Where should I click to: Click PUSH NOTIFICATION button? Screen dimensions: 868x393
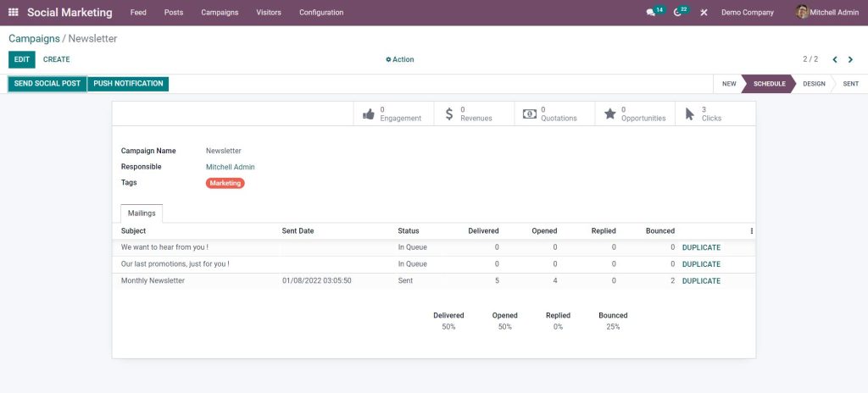point(128,84)
